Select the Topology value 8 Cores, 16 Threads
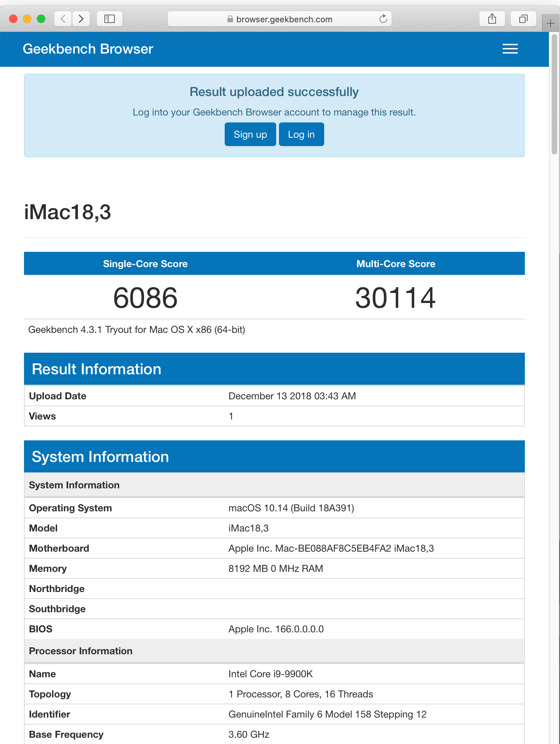 [x=301, y=694]
